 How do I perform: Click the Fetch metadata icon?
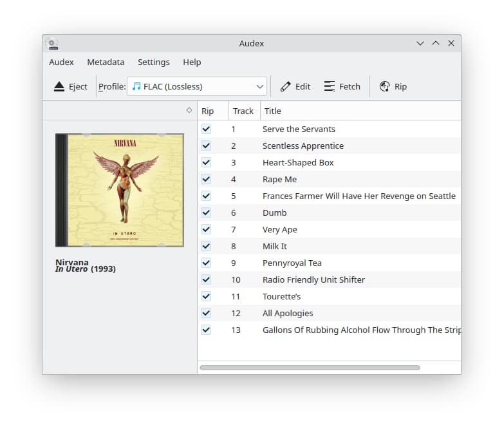[x=330, y=87]
